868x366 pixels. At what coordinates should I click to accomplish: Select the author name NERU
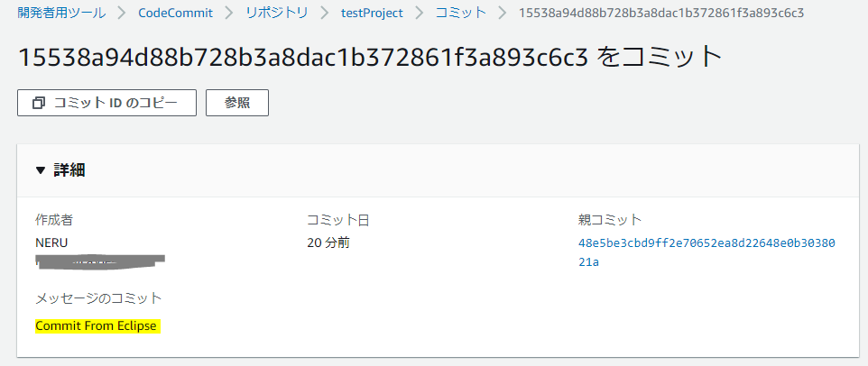[x=51, y=242]
